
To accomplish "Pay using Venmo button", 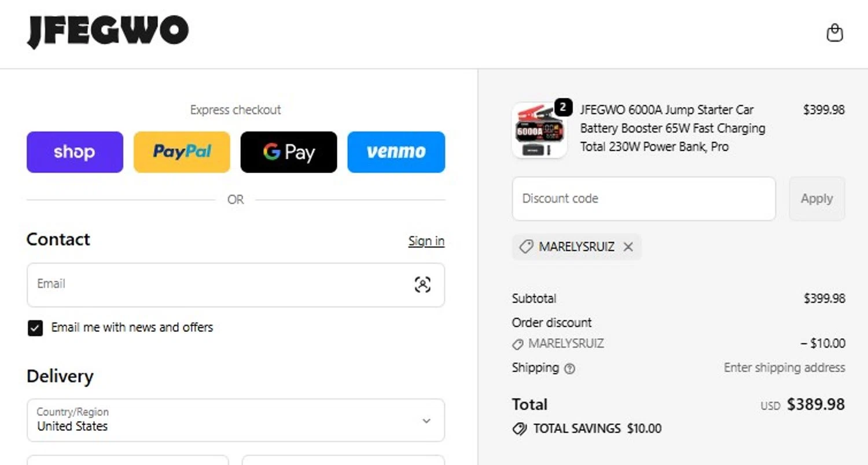I will 396,152.
